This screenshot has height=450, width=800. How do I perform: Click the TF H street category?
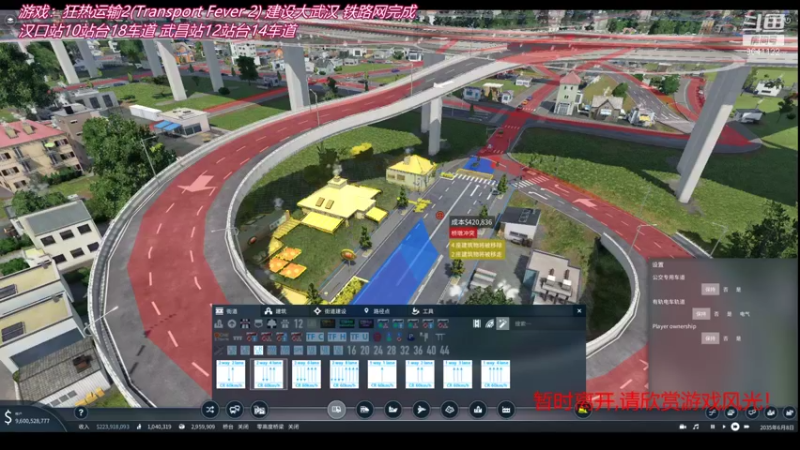[x=337, y=337]
